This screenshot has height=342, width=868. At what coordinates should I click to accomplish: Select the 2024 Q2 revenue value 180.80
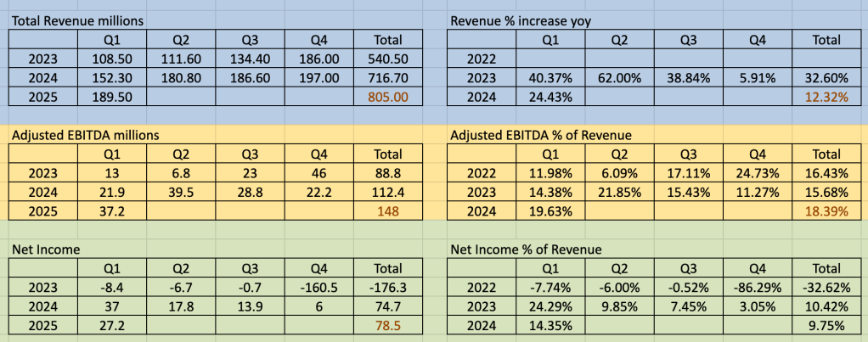coord(181,78)
